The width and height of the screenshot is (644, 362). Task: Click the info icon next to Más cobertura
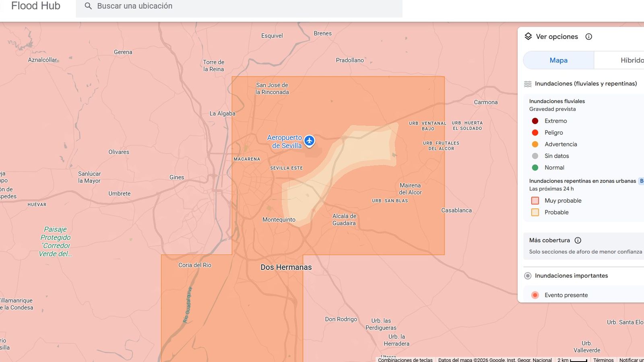578,240
